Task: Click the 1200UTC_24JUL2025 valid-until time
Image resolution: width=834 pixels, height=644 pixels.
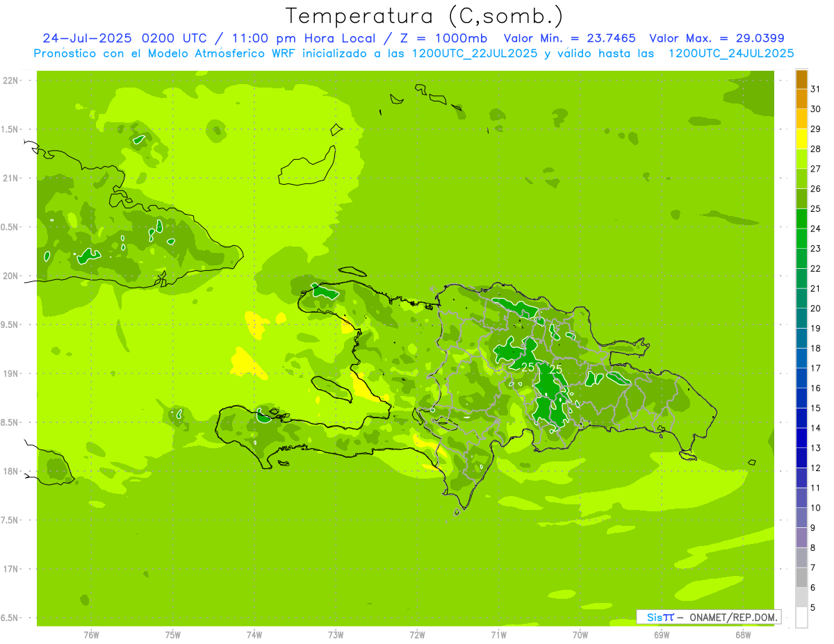Action: tap(730, 53)
